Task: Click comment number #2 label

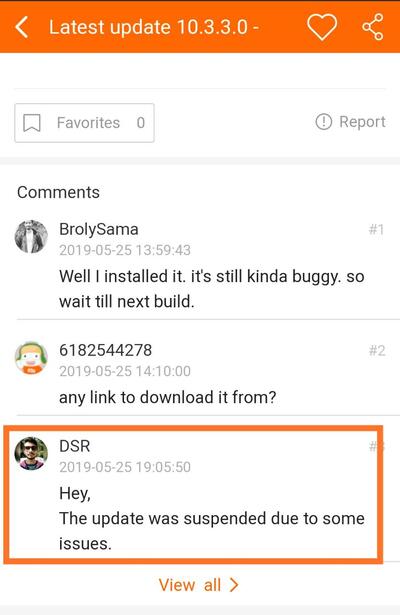Action: tap(377, 350)
